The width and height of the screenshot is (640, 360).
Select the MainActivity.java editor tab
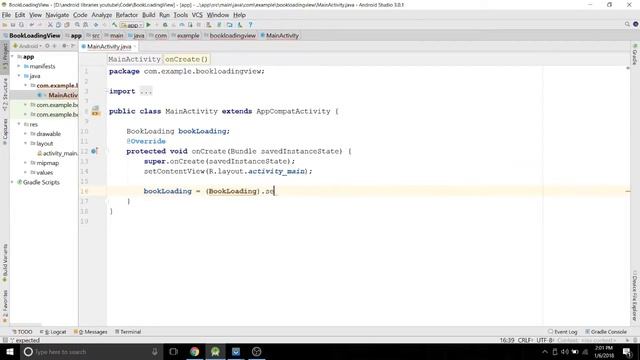pyautogui.click(x=109, y=47)
